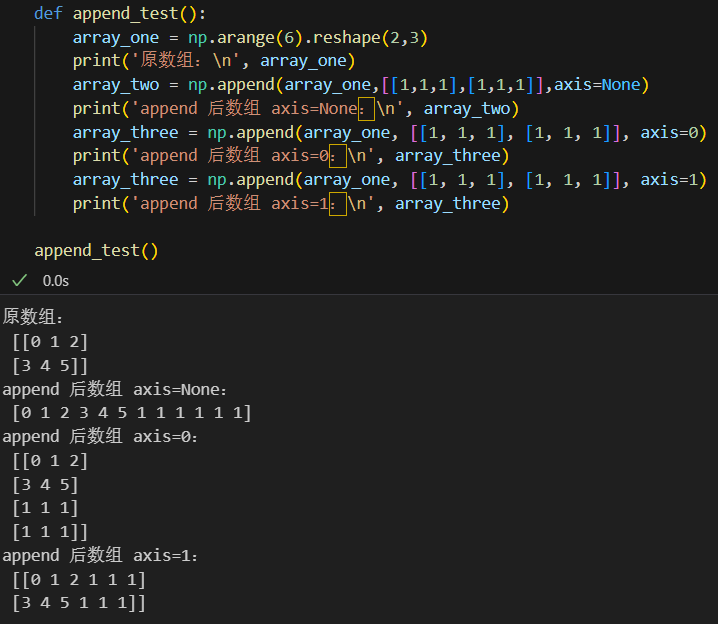Click the flattened output '[0 1 2 3 4 5 1 1 1 1 1 1]'
Image resolution: width=718 pixels, height=624 pixels.
(132, 413)
